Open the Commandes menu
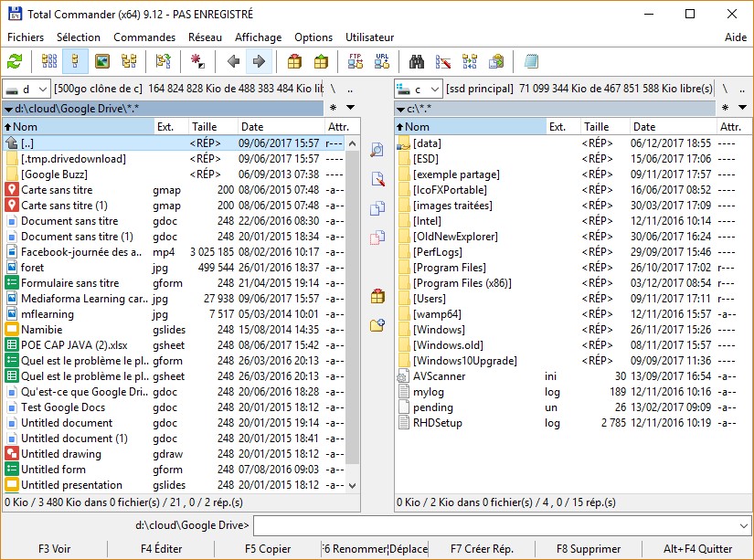This screenshot has height=560, width=754. pyautogui.click(x=144, y=37)
